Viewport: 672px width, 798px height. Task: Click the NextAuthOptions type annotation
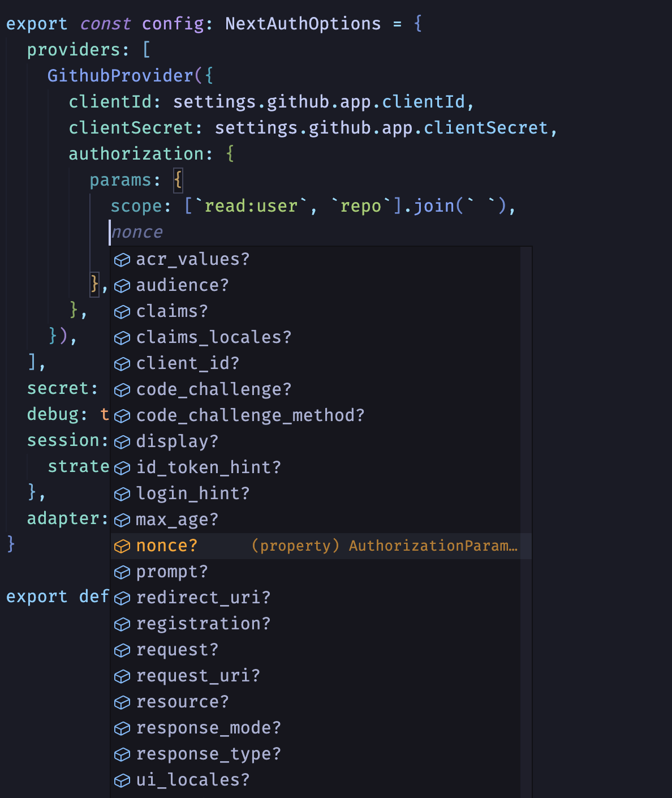click(303, 23)
